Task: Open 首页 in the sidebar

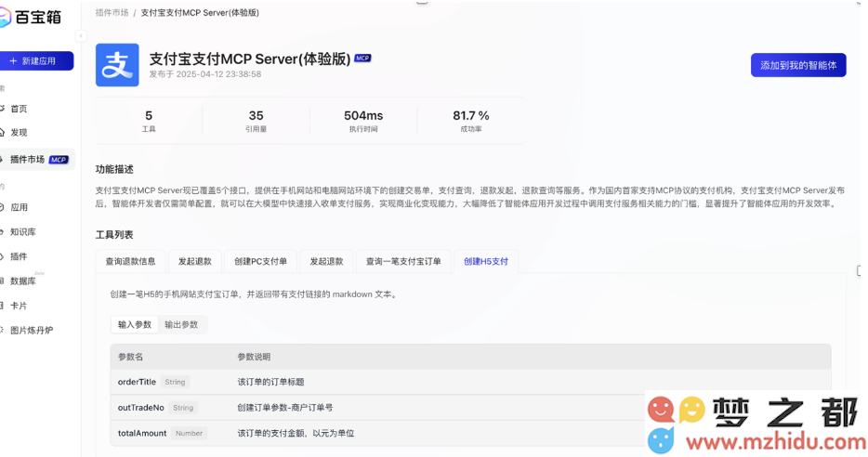Action: click(19, 109)
